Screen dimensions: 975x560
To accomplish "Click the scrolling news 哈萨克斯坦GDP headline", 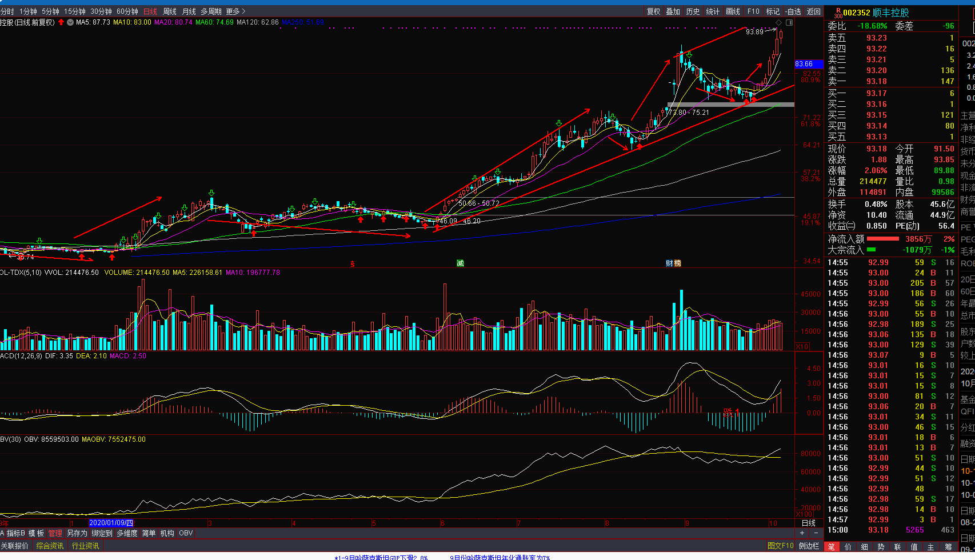I will (x=381, y=558).
